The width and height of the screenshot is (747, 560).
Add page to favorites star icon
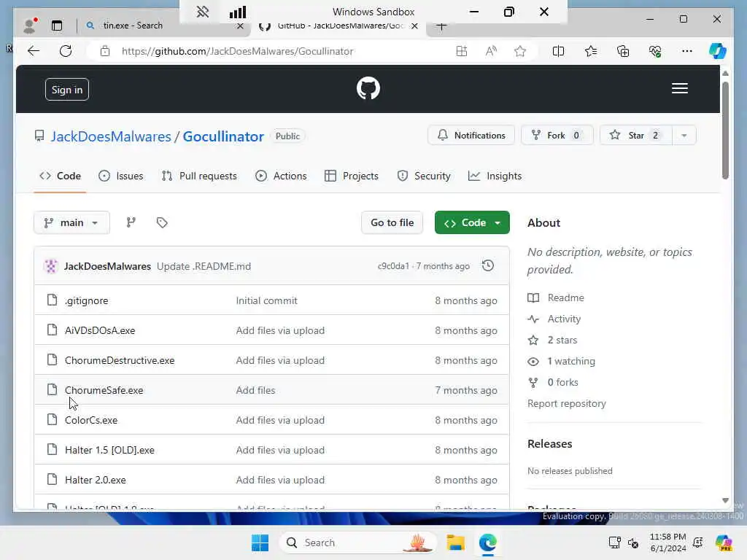[520, 51]
